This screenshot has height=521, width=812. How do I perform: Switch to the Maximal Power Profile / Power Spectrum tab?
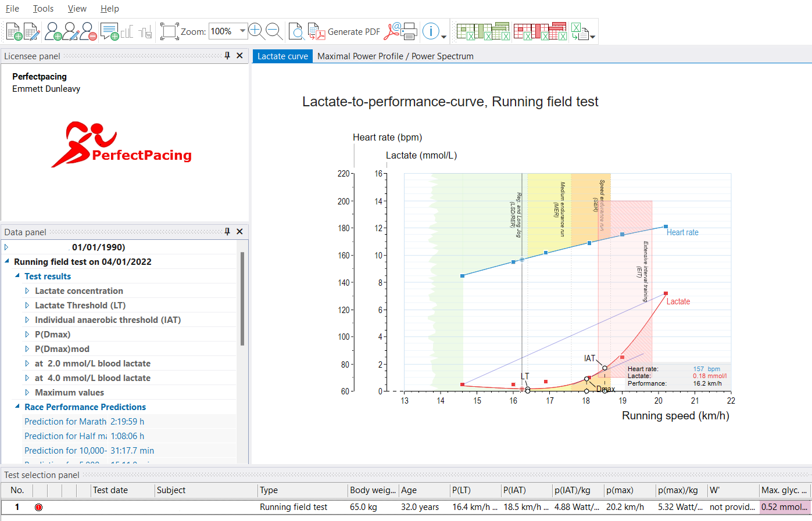[395, 56]
